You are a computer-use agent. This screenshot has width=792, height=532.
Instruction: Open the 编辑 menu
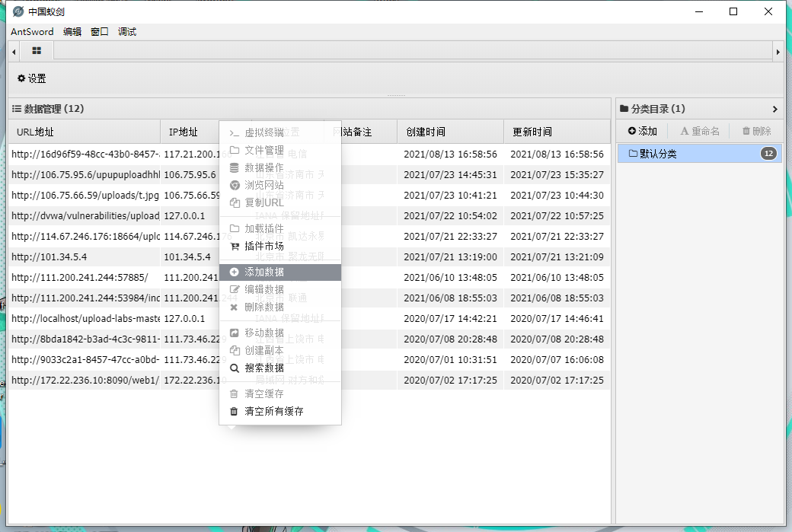(x=72, y=32)
